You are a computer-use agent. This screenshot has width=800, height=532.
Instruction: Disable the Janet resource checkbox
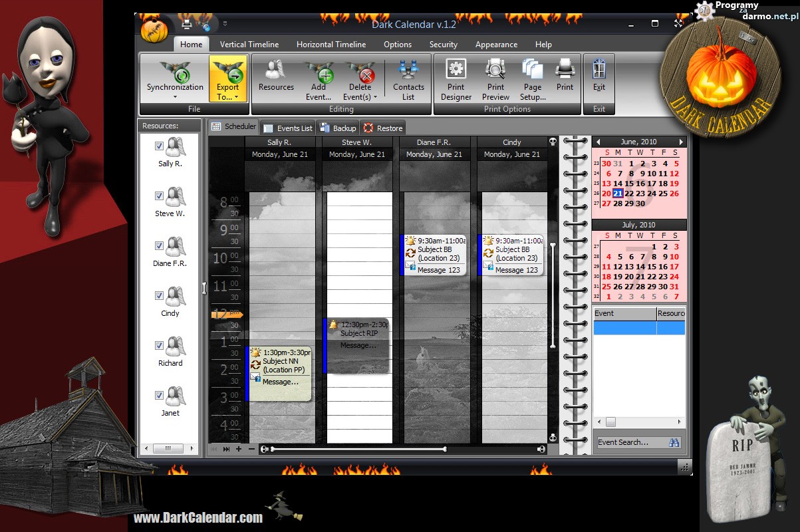[x=159, y=396]
